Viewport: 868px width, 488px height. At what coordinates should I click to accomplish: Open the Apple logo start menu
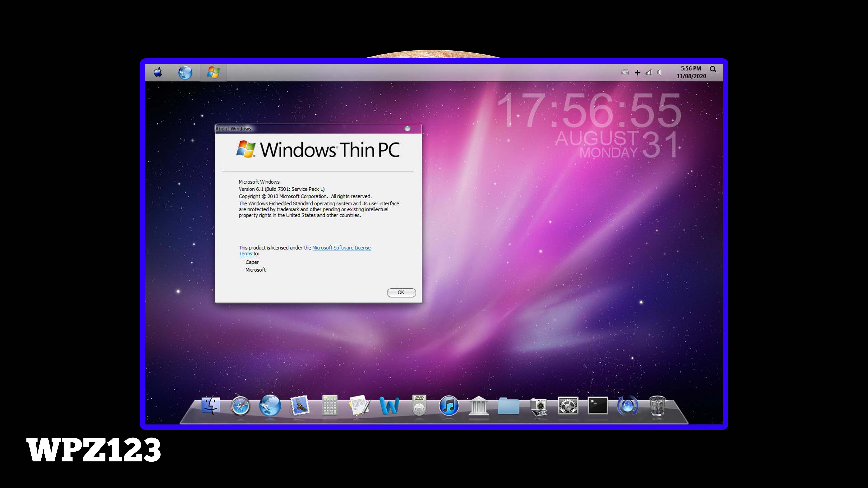coord(158,72)
